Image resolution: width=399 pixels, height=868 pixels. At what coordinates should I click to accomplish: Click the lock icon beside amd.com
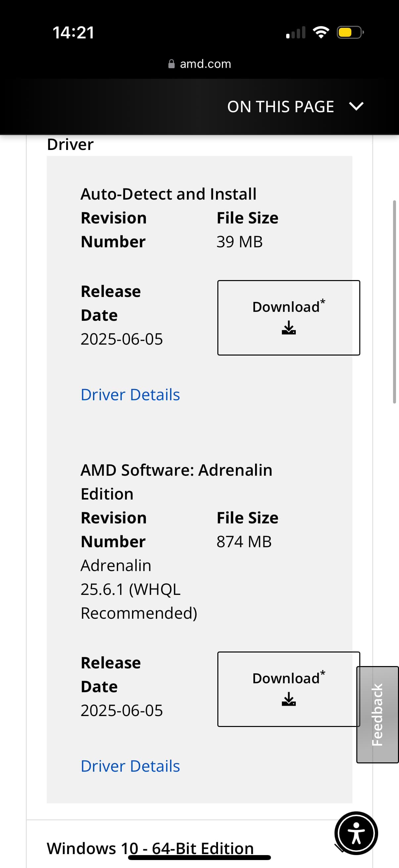pyautogui.click(x=171, y=64)
